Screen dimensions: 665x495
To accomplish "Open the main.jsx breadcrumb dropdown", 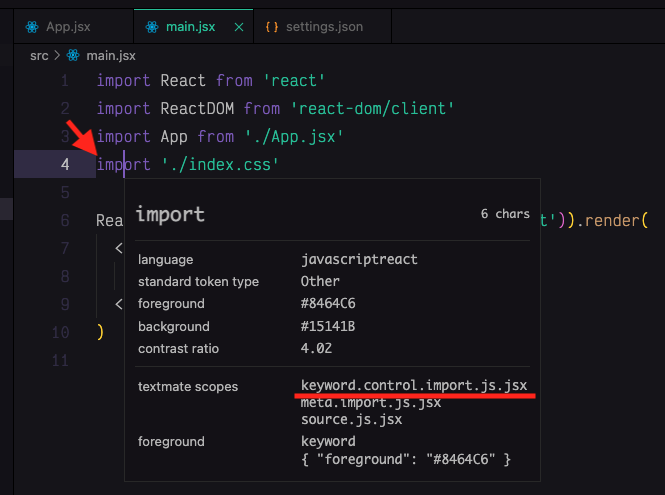I will 111,55.
